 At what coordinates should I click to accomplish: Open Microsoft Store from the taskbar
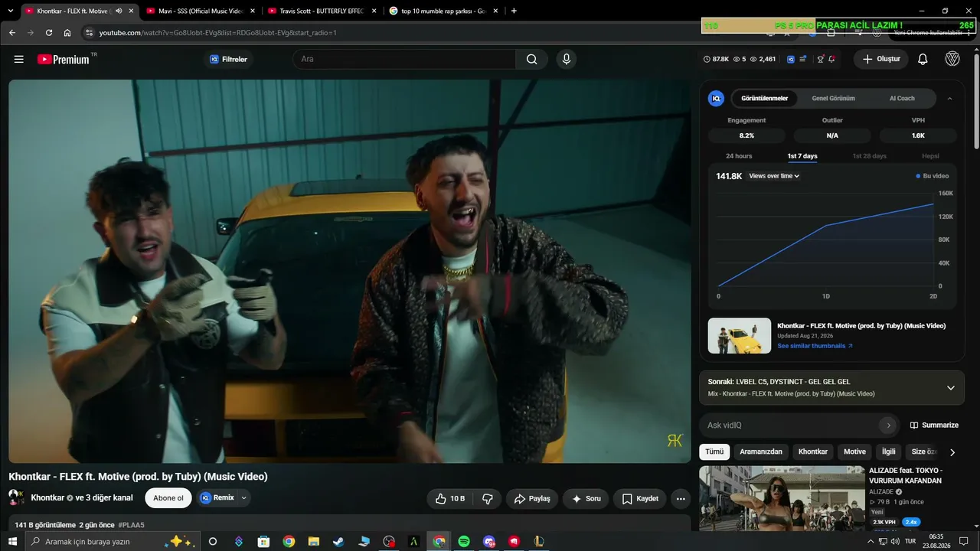point(263,541)
